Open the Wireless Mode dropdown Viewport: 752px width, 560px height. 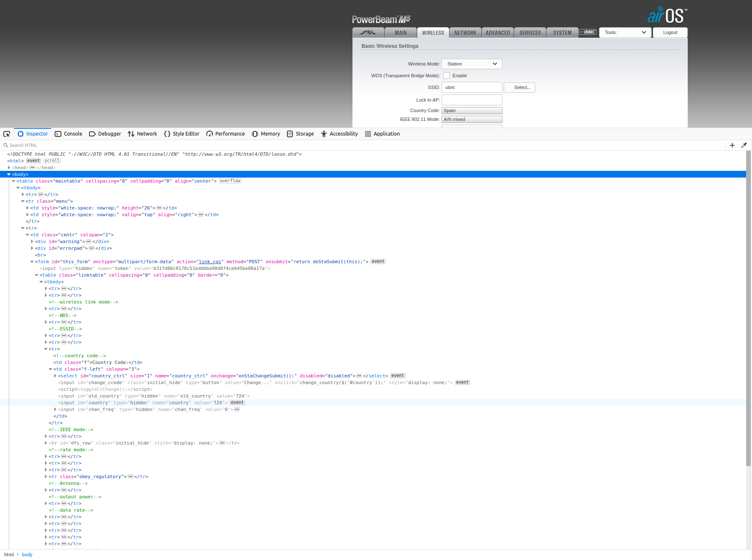[x=471, y=64]
